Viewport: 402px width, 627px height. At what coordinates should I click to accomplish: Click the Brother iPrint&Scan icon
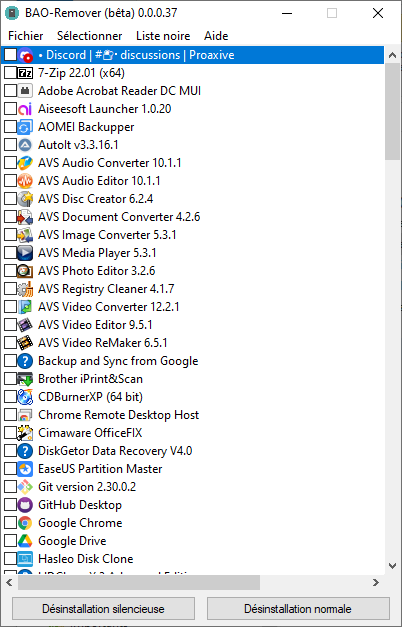click(x=25, y=379)
